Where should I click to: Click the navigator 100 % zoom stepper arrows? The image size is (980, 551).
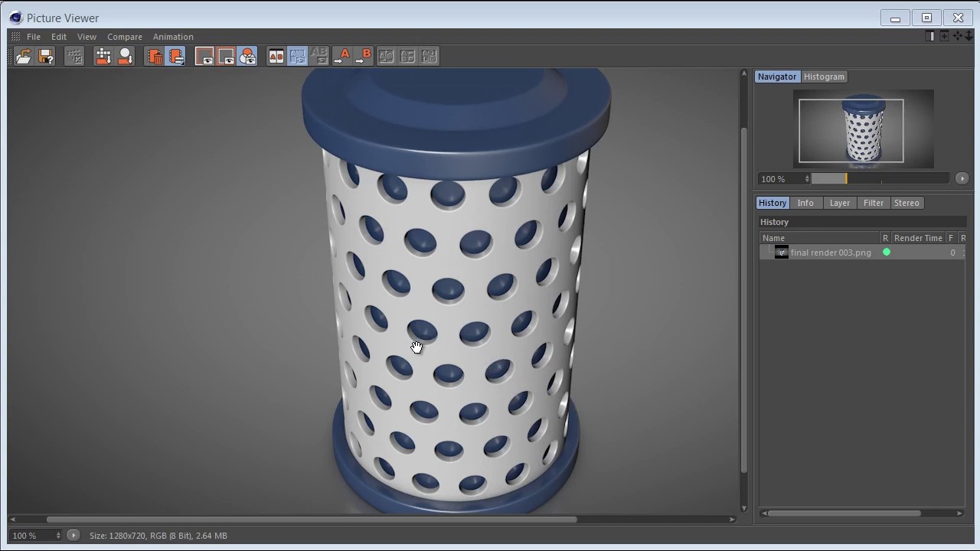(807, 179)
